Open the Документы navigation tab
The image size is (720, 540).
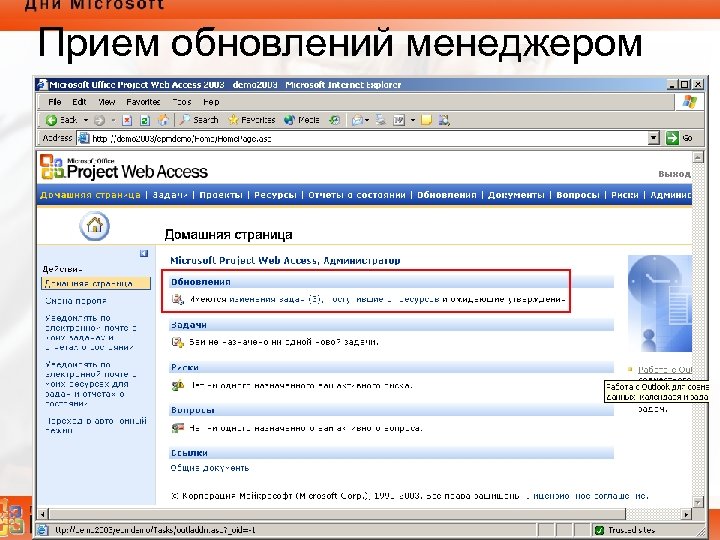point(516,195)
